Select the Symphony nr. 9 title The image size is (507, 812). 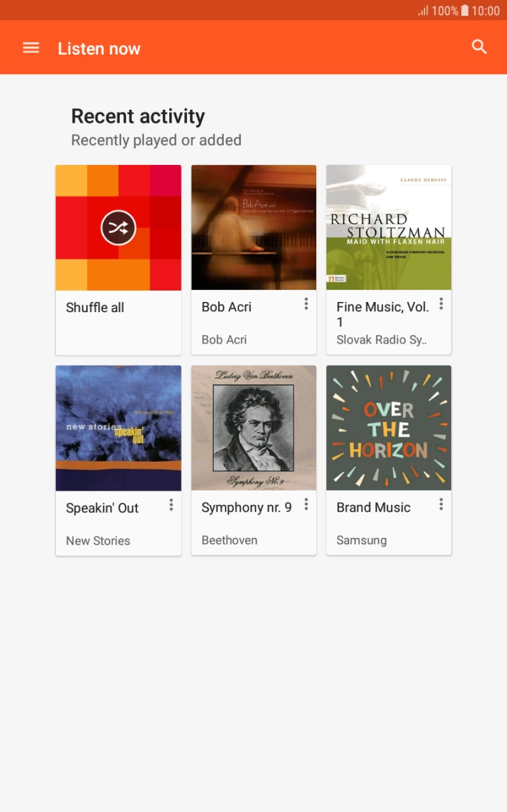[x=247, y=508]
